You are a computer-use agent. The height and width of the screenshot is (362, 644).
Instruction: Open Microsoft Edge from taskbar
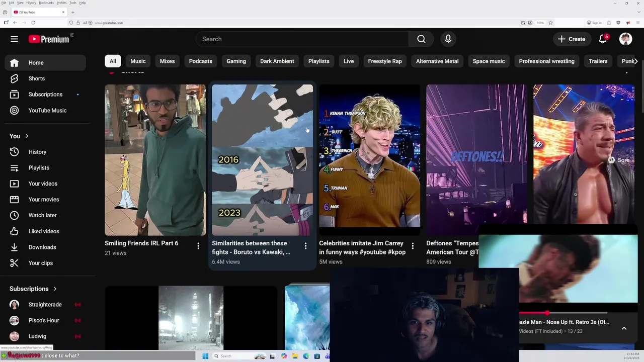click(306, 356)
